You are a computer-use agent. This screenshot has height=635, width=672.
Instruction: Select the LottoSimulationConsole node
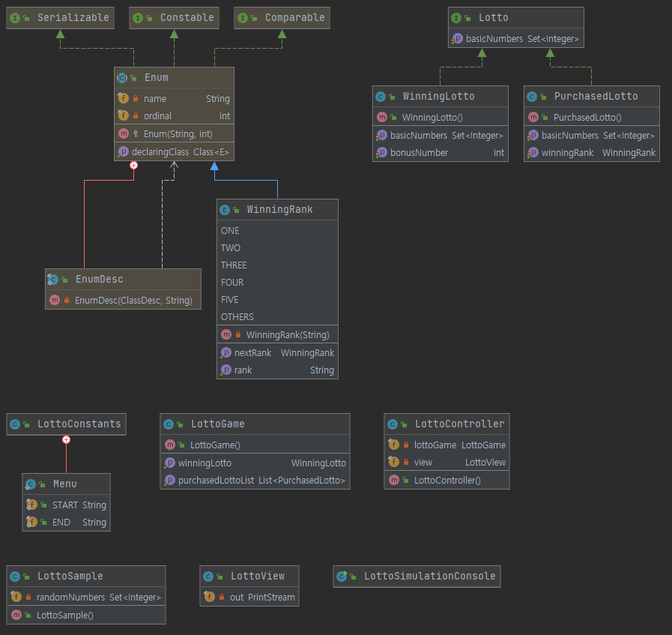(417, 577)
